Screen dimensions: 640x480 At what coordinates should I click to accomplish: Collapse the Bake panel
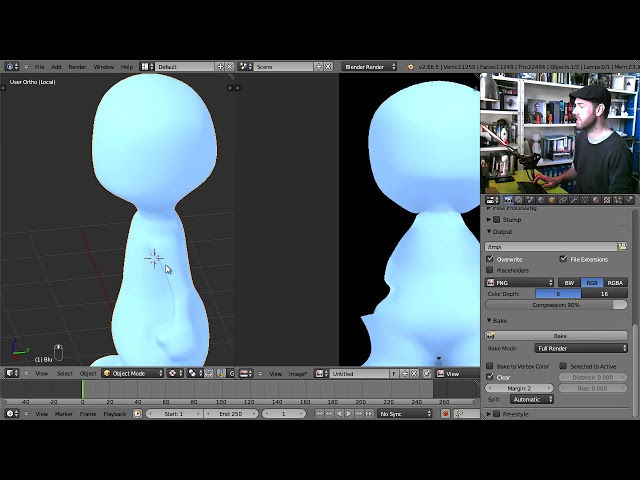point(489,320)
